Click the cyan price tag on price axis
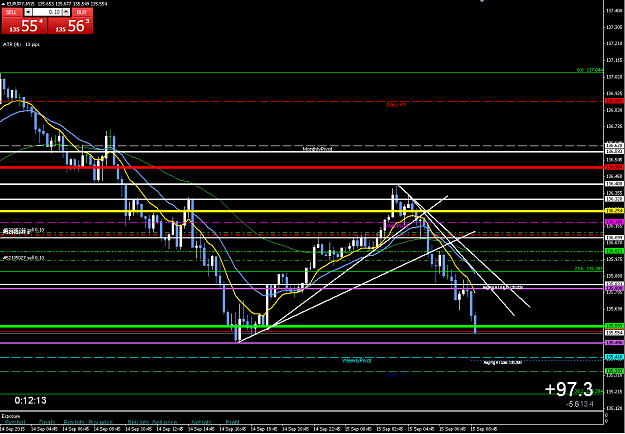Screen dimensions: 625x434 coord(614,357)
